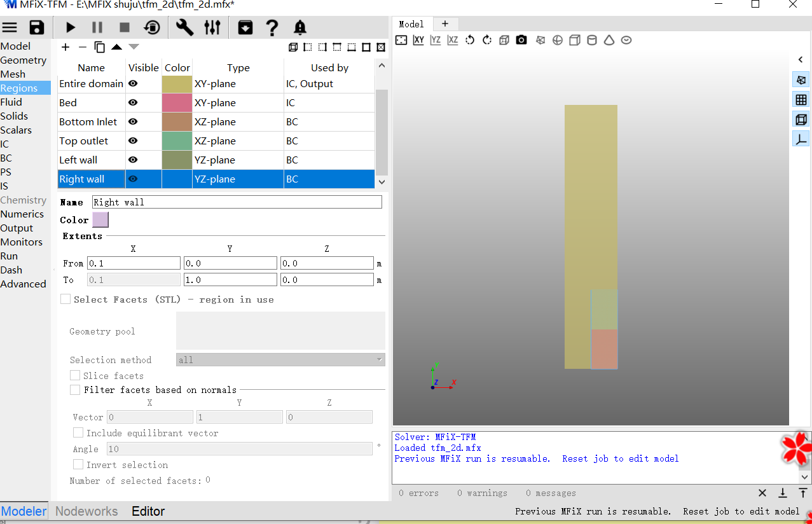Click the Name input field
The width and height of the screenshot is (812, 524).
click(x=237, y=202)
